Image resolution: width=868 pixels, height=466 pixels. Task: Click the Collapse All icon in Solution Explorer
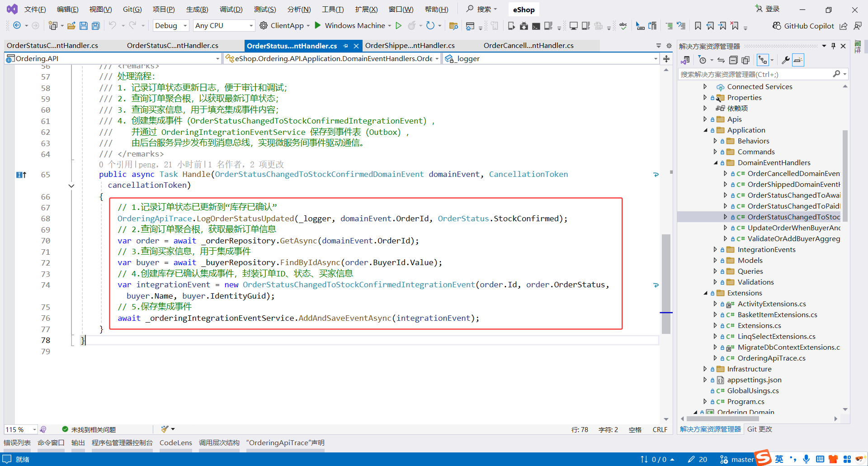733,60
